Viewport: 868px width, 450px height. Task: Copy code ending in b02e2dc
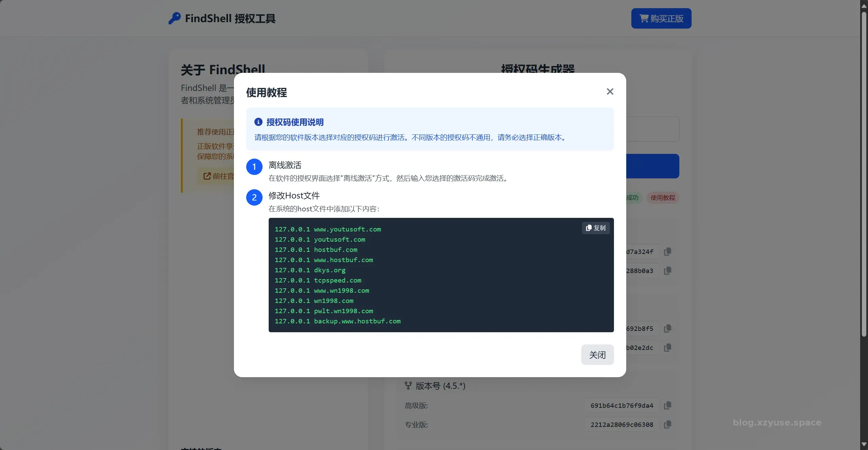(x=667, y=348)
